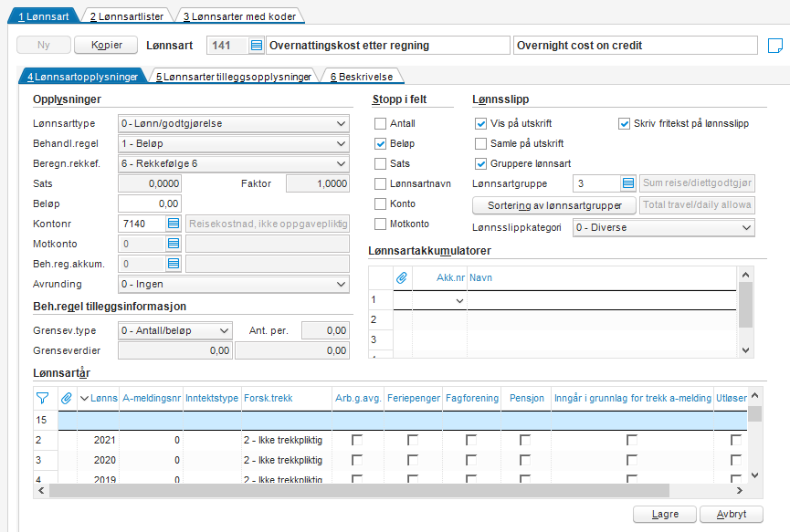
Task: Uncheck the Beløp stop field checkbox
Action: point(381,143)
